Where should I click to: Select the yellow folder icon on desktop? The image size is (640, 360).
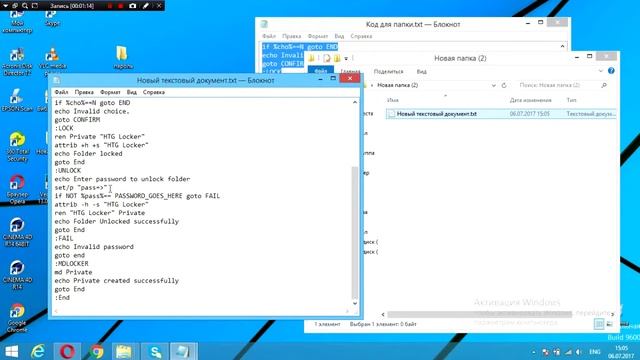(x=122, y=58)
